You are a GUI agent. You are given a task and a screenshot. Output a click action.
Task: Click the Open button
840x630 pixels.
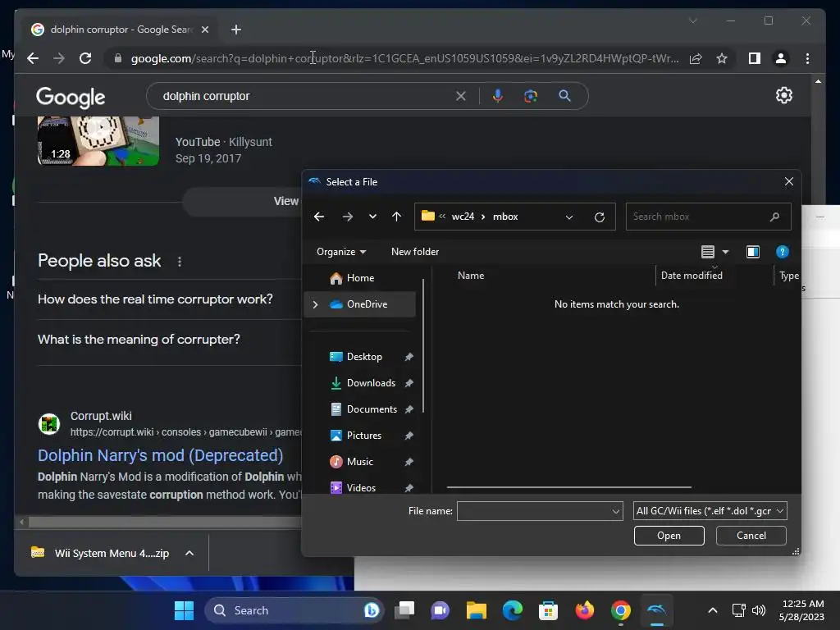[669, 536]
